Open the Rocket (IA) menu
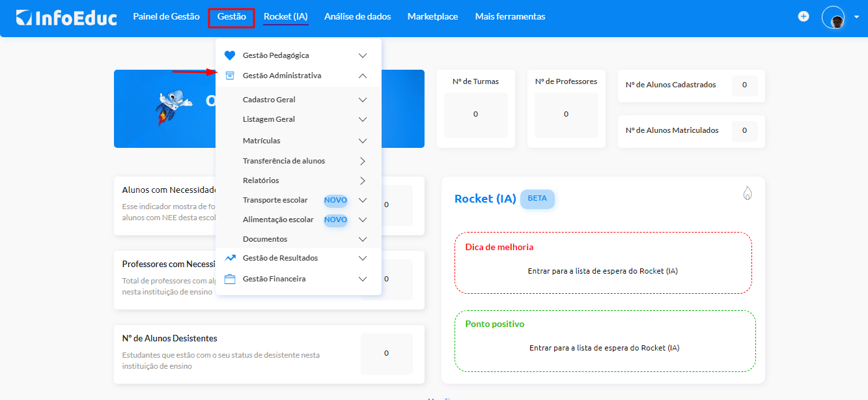Viewport: 868px width, 400px height. pos(286,16)
